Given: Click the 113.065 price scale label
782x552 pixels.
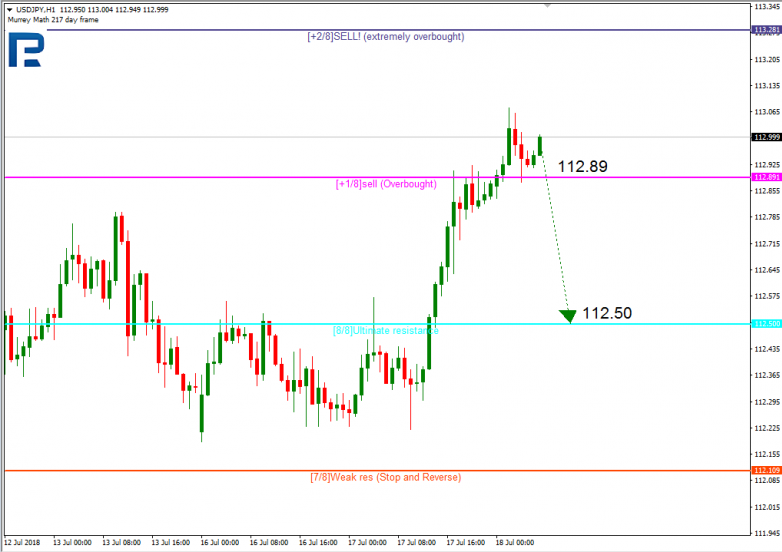Looking at the screenshot, I should tap(767, 112).
